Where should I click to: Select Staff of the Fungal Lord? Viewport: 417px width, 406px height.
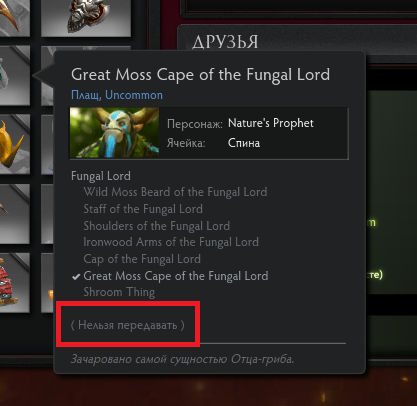click(x=143, y=209)
